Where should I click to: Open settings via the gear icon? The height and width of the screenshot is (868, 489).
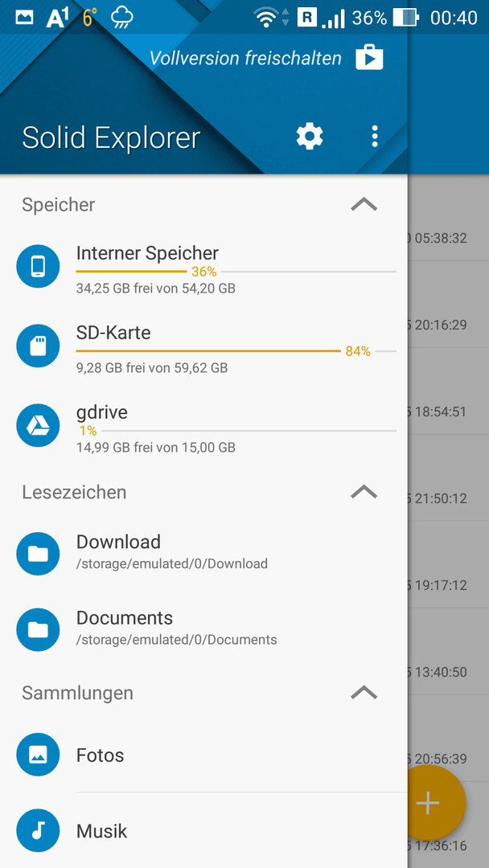(x=310, y=136)
